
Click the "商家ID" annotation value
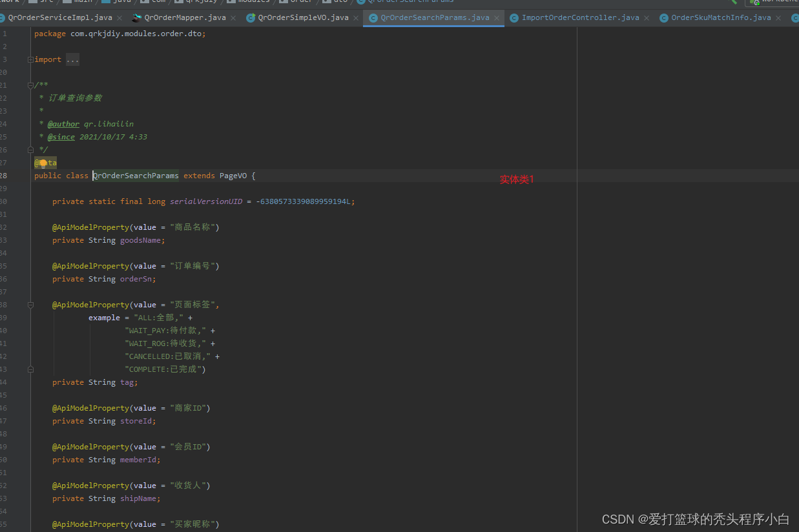pos(188,408)
